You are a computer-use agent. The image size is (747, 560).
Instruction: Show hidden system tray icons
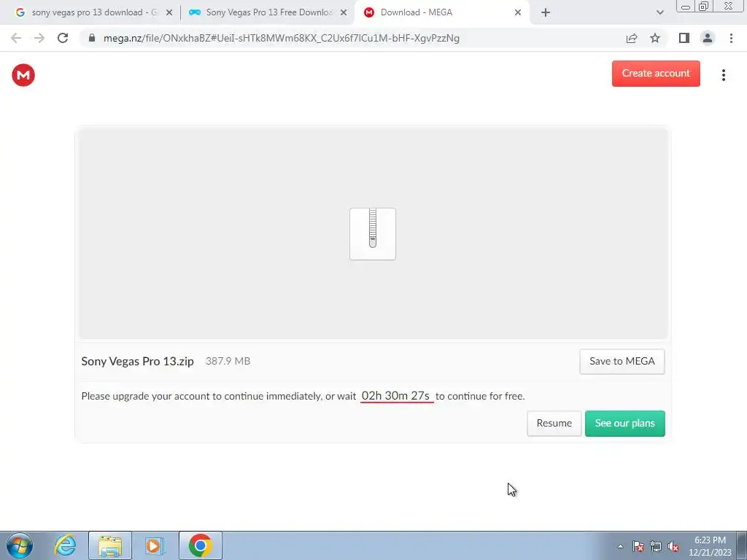(620, 546)
